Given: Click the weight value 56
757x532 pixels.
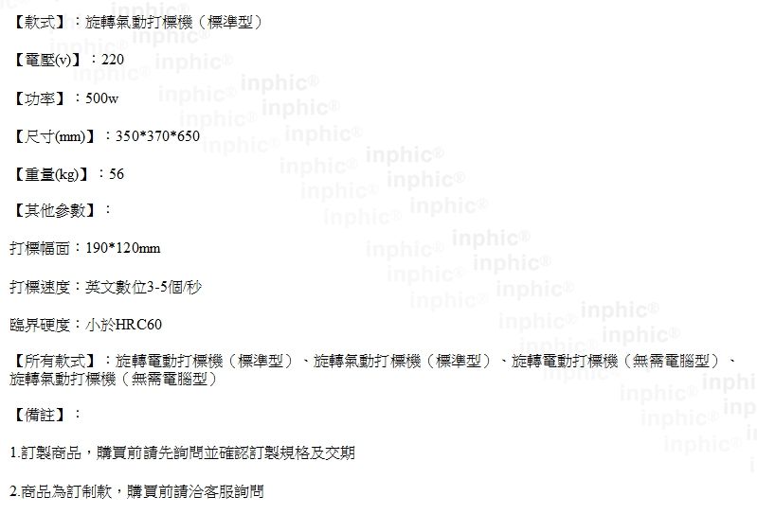Looking at the screenshot, I should 117,174.
